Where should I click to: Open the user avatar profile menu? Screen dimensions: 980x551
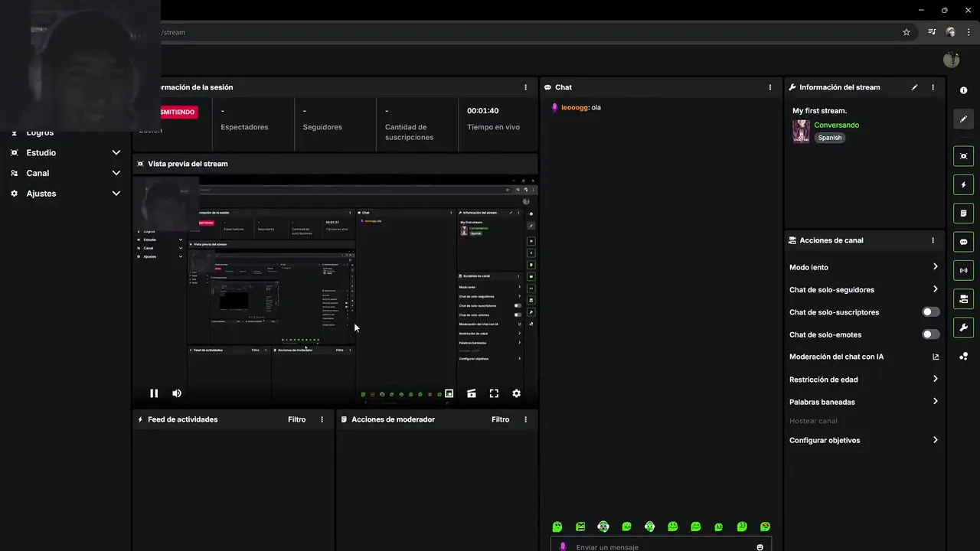point(952,60)
